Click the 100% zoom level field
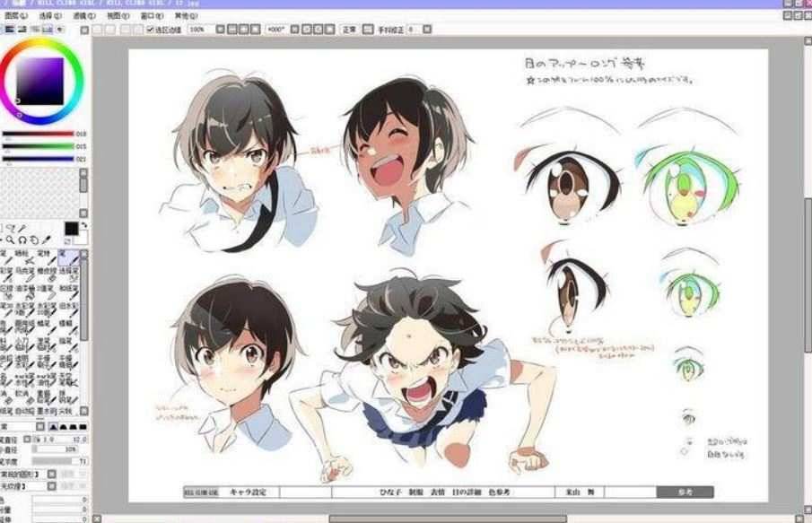 tap(197, 30)
